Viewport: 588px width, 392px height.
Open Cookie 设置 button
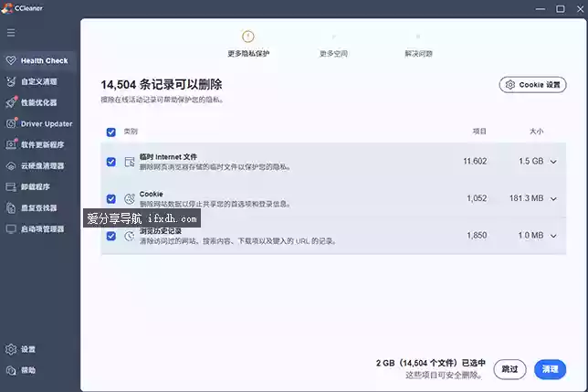pos(532,85)
